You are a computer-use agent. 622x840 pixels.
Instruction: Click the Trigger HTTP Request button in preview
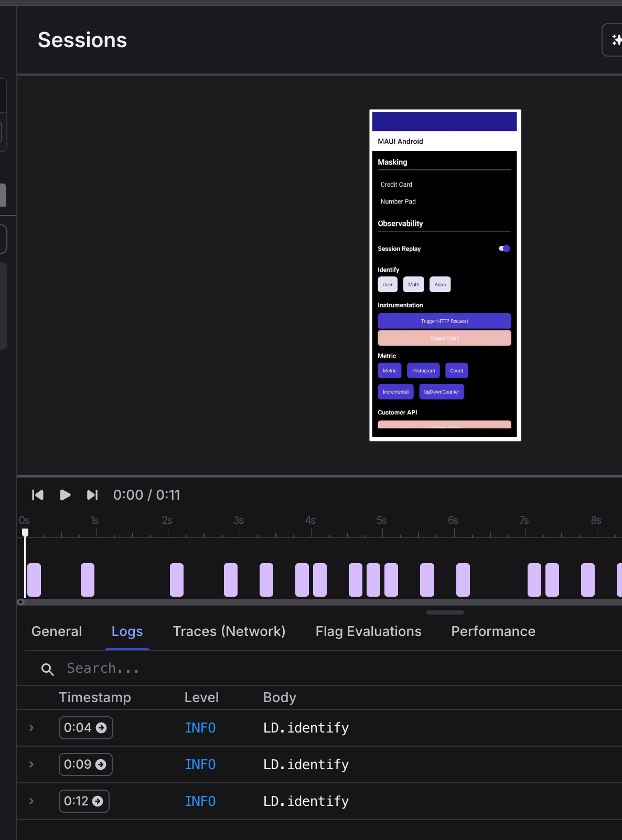coord(444,321)
